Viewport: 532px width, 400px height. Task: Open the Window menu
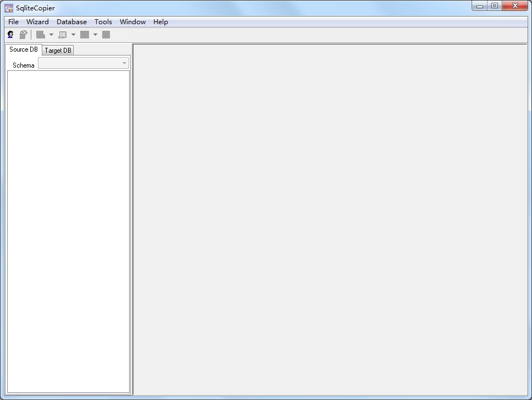point(132,22)
